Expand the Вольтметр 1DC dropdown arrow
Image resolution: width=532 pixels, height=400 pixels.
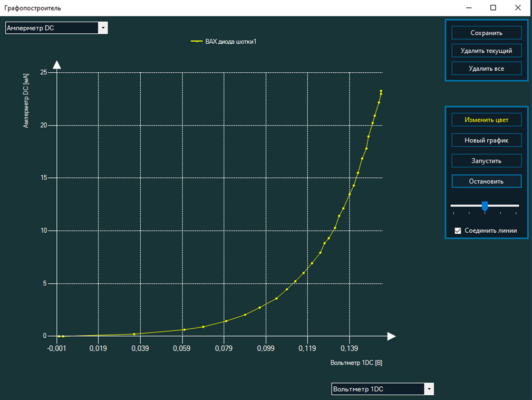(x=429, y=389)
